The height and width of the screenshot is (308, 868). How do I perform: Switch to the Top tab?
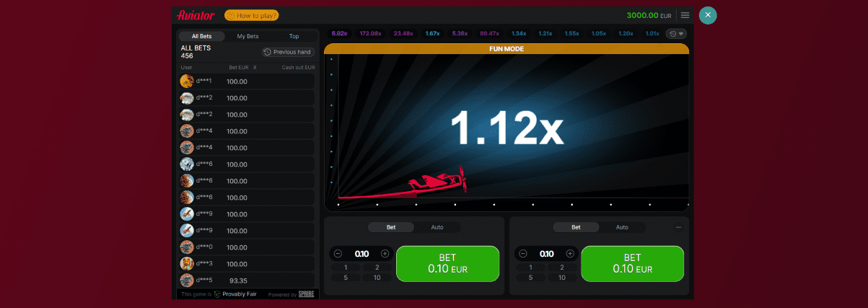click(x=294, y=36)
